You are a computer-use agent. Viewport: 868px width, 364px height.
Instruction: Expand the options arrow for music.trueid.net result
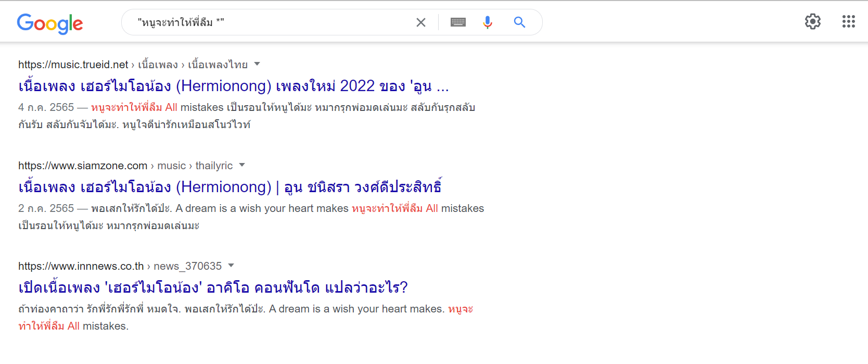coord(257,64)
